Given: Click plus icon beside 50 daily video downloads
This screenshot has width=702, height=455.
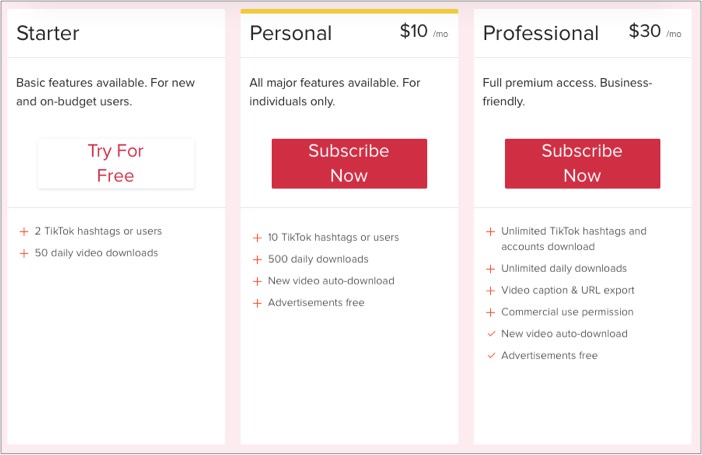Looking at the screenshot, I should (24, 253).
